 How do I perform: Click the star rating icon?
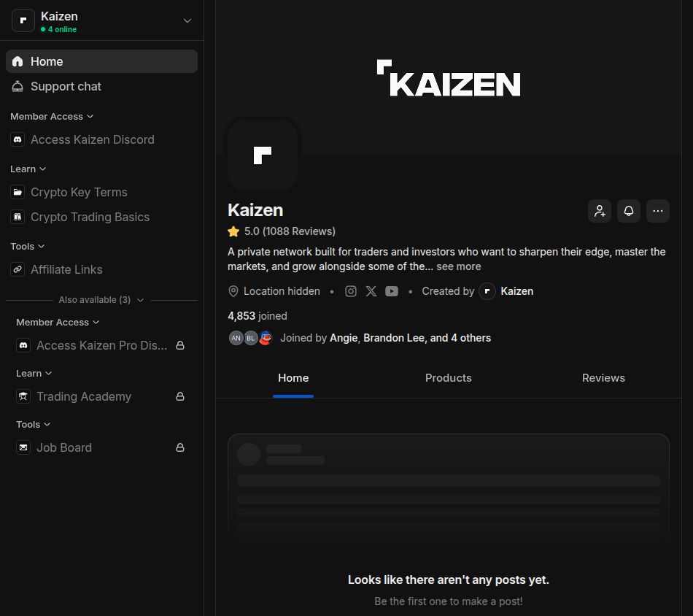[x=233, y=231]
